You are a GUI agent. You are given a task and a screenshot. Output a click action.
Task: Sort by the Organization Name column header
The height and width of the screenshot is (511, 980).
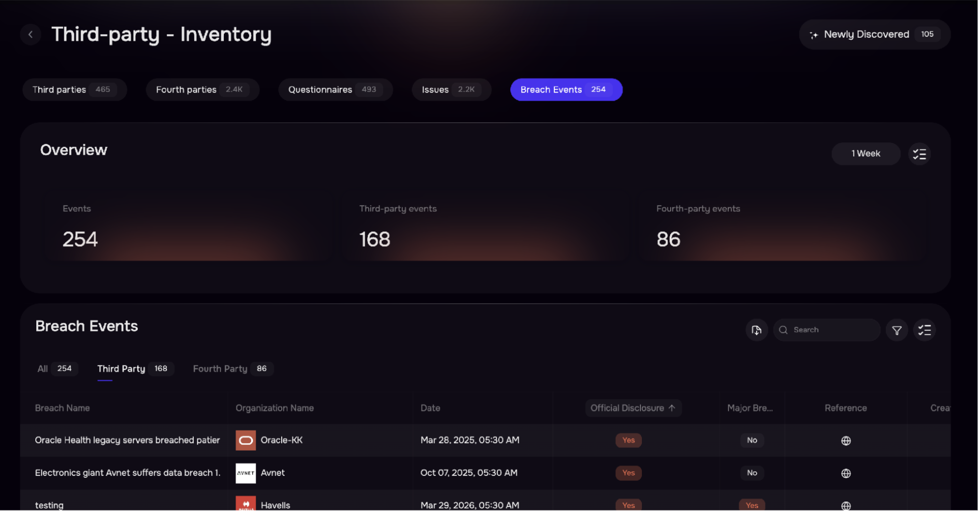(x=275, y=408)
